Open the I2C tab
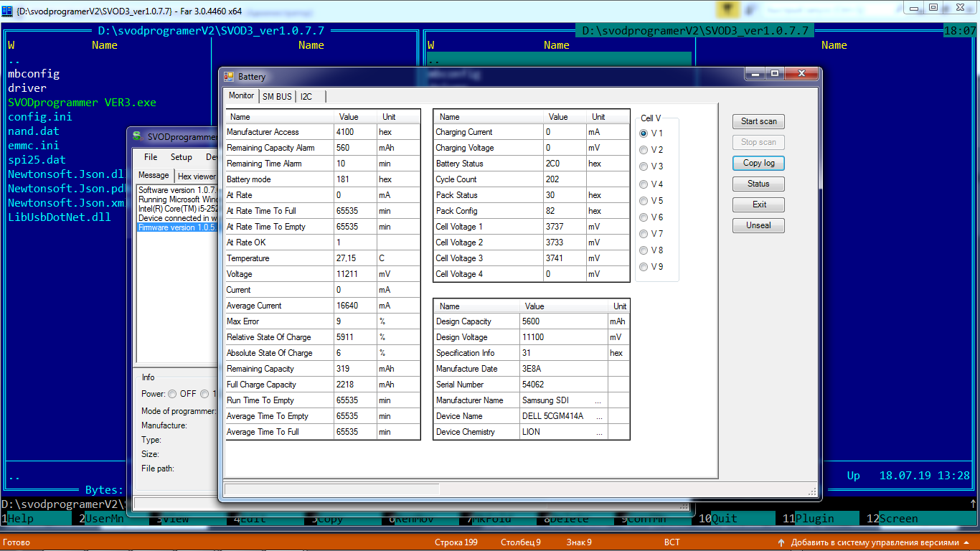The image size is (980, 551). click(306, 96)
